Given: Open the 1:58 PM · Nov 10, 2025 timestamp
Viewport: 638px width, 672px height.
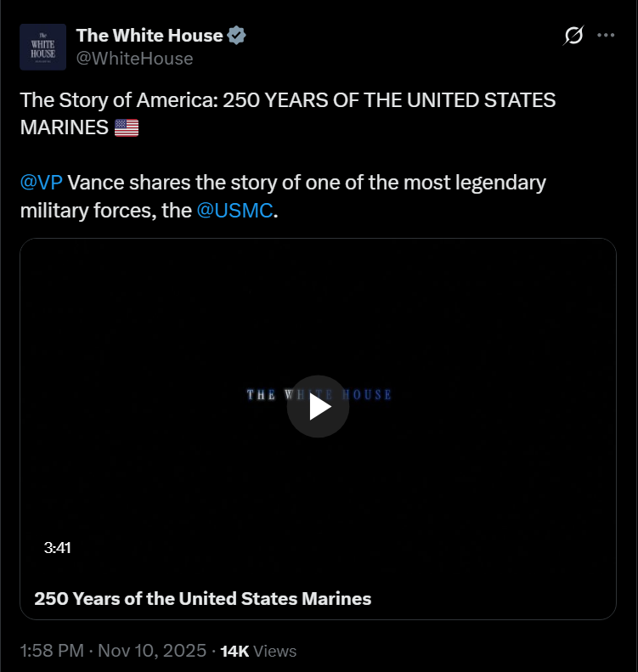Looking at the screenshot, I should tap(113, 651).
